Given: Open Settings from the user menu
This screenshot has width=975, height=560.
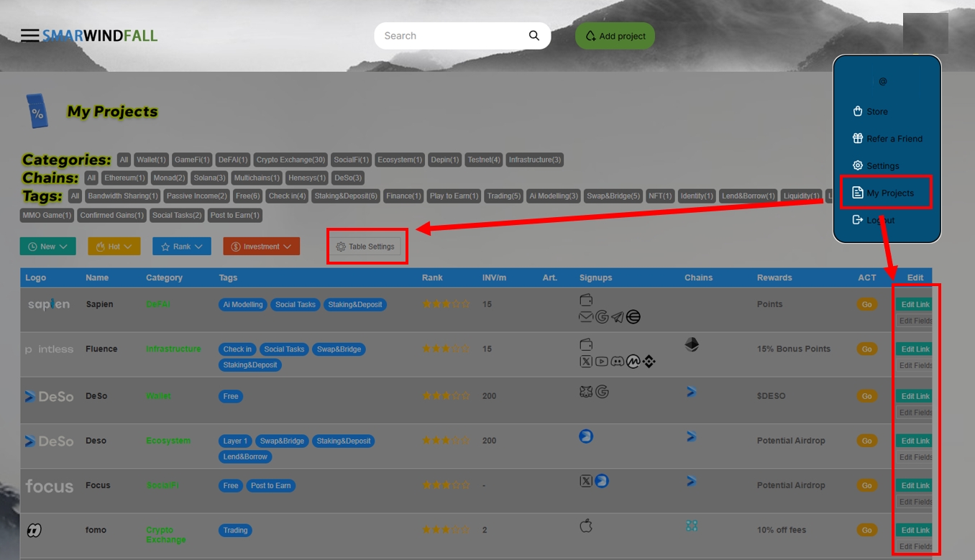Looking at the screenshot, I should pos(876,166).
